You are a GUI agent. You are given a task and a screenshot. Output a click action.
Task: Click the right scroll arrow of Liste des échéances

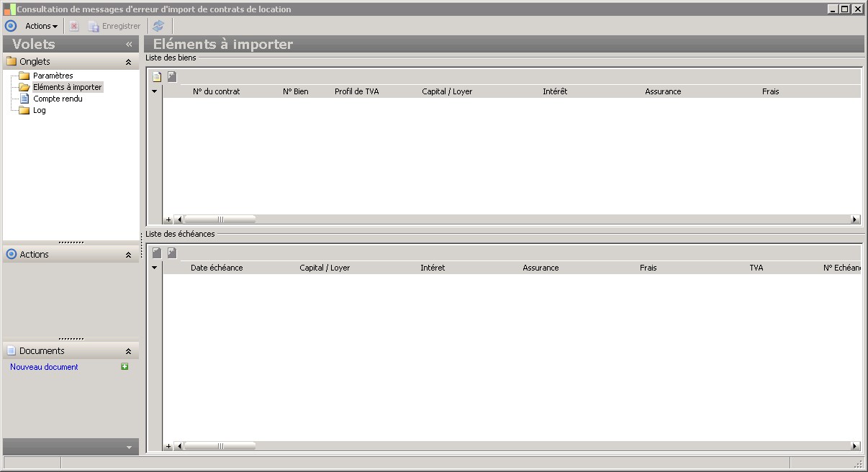855,446
